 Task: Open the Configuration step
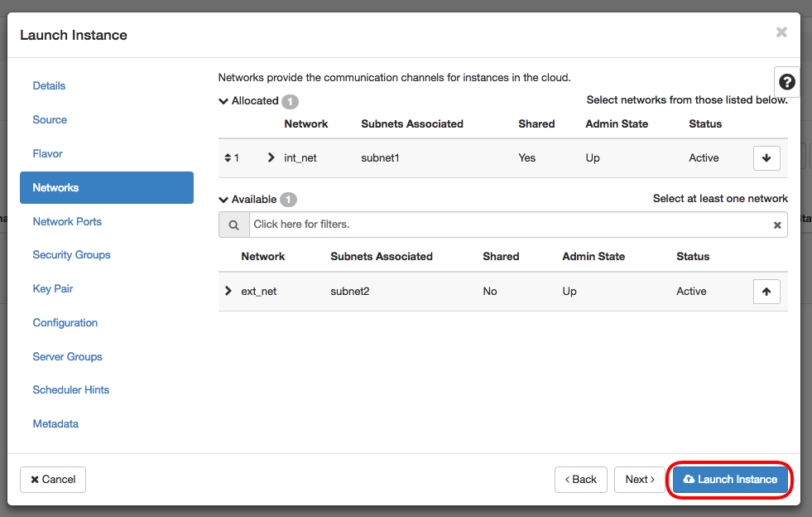click(x=65, y=322)
